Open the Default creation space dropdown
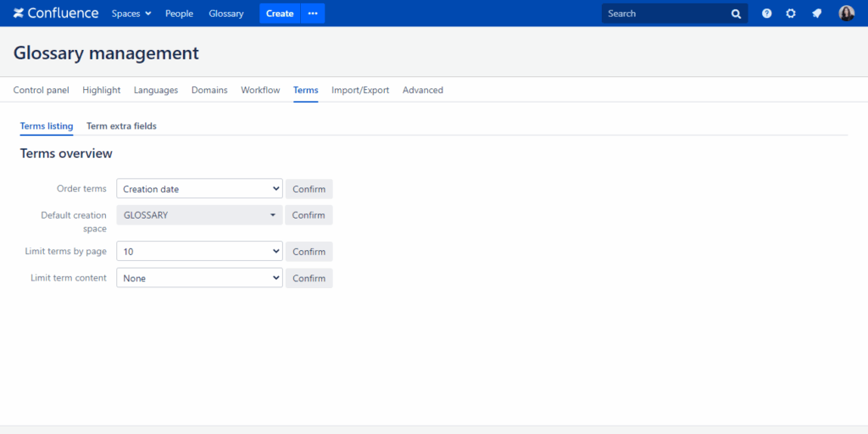868x434 pixels. (199, 215)
